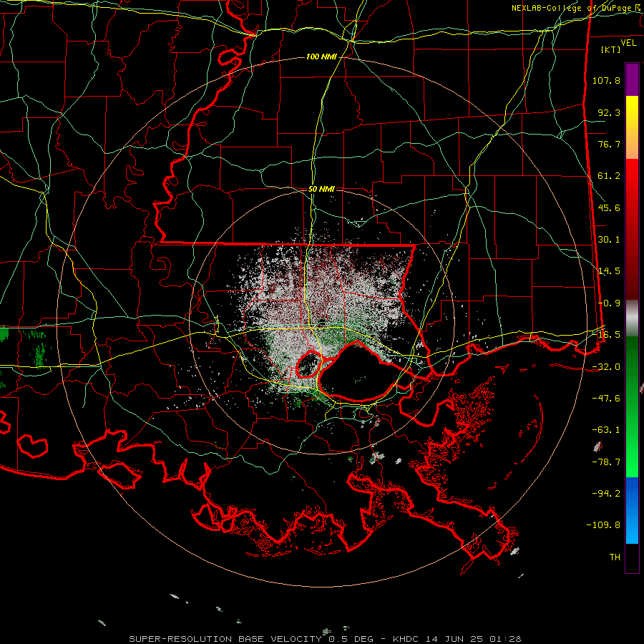Select the 45.6 legend value
The width and height of the screenshot is (644, 644).
[x=609, y=208]
